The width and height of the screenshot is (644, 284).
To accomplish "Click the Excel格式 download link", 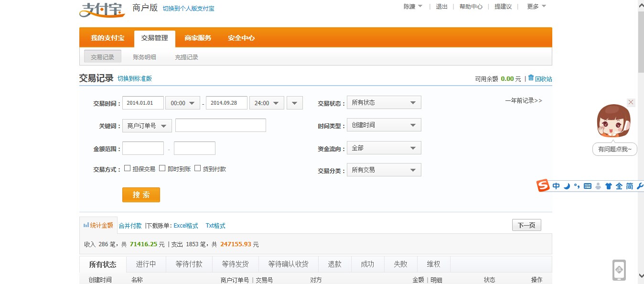I will (x=185, y=226).
